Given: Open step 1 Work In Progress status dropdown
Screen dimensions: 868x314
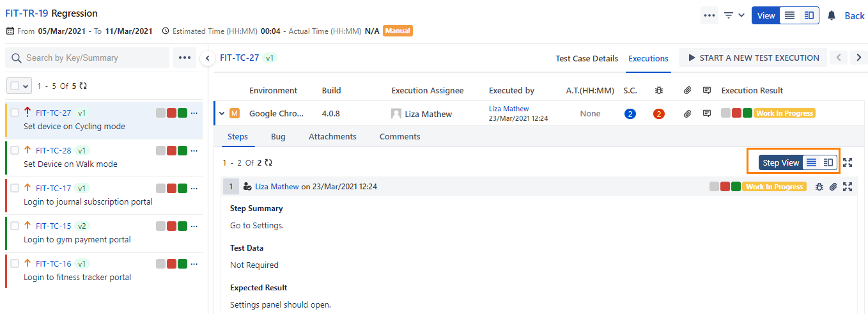Looking at the screenshot, I should (774, 187).
